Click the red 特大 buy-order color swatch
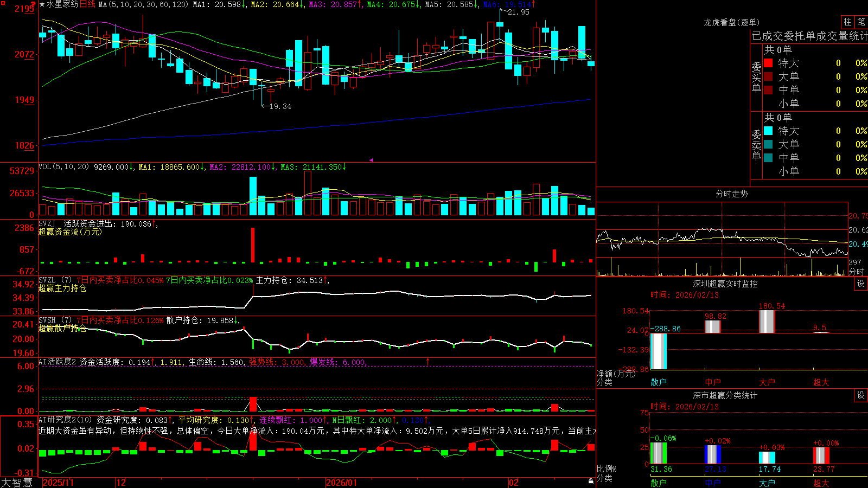868x488 pixels. (768, 63)
